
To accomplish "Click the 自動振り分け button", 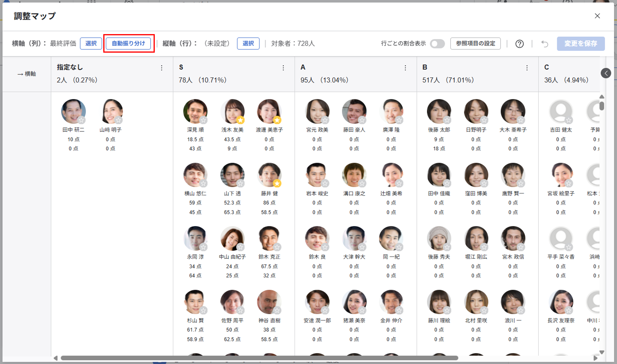I will 128,43.
